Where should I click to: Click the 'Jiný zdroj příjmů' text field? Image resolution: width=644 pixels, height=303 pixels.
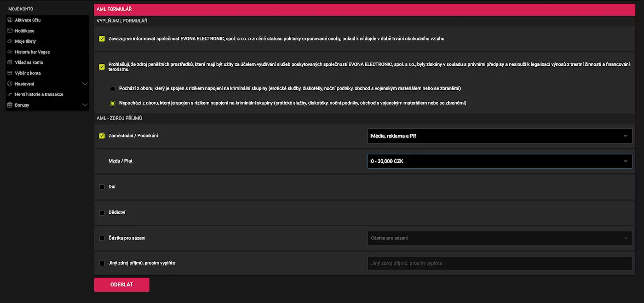coord(500,263)
